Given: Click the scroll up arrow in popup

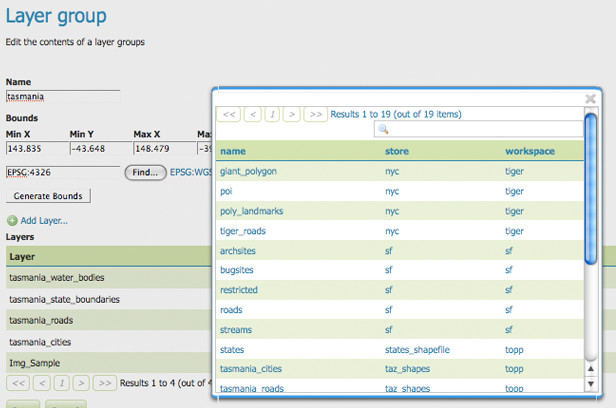Looking at the screenshot, I should pos(590,369).
